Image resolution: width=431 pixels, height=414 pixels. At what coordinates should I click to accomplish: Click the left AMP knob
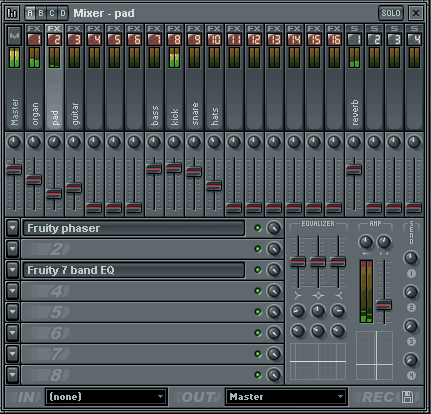[366, 242]
